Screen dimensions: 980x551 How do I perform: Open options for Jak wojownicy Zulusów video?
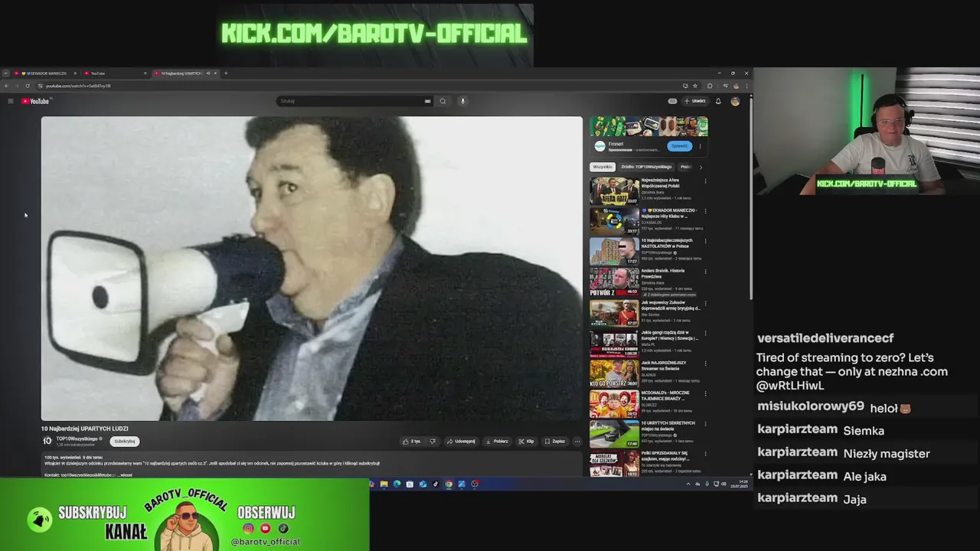pyautogui.click(x=705, y=303)
